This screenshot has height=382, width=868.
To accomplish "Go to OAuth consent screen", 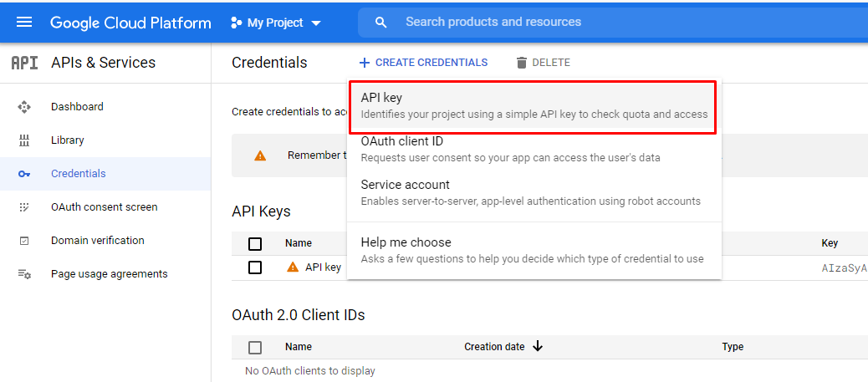I will pos(105,207).
